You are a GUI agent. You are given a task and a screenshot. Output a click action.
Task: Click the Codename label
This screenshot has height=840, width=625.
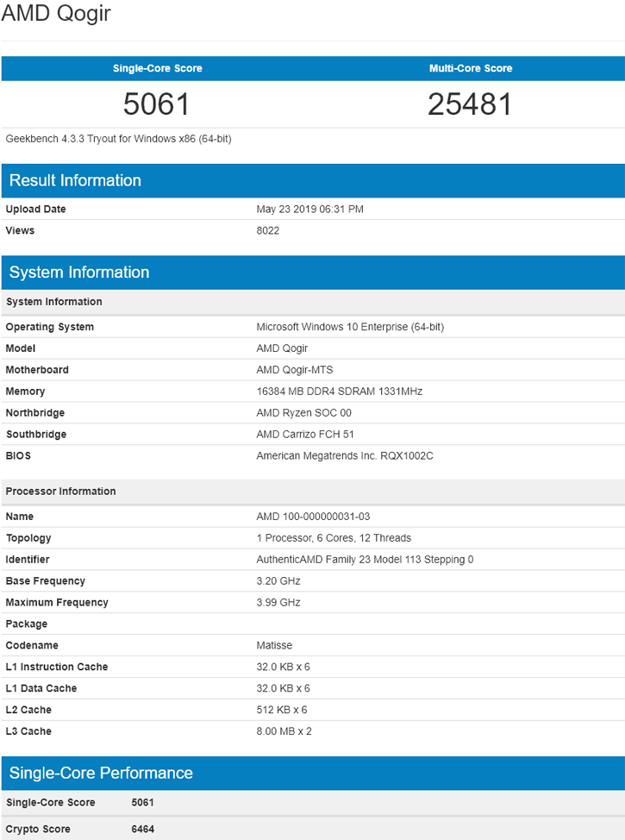32,645
